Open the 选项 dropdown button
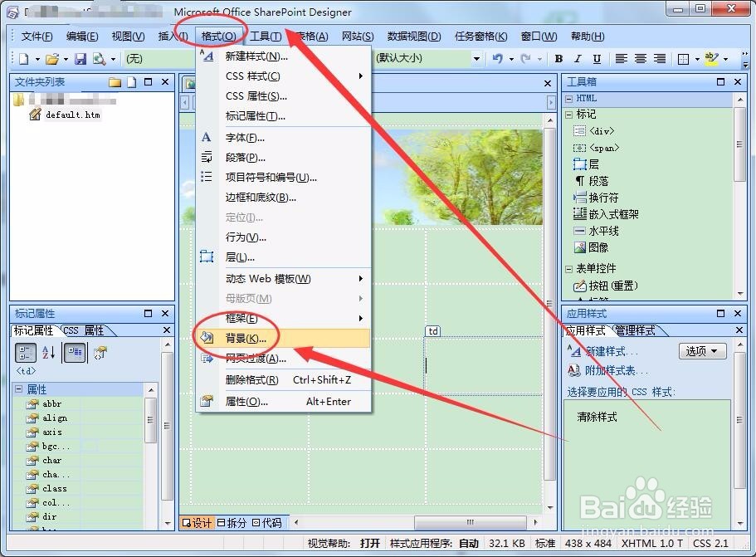756x557 pixels. click(702, 351)
